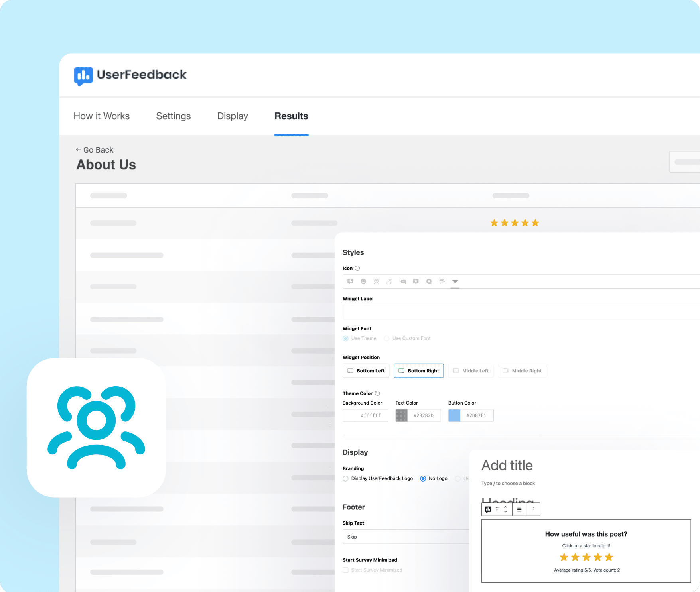
Task: Select the heart chat bubble widget icon
Action: pos(429,281)
